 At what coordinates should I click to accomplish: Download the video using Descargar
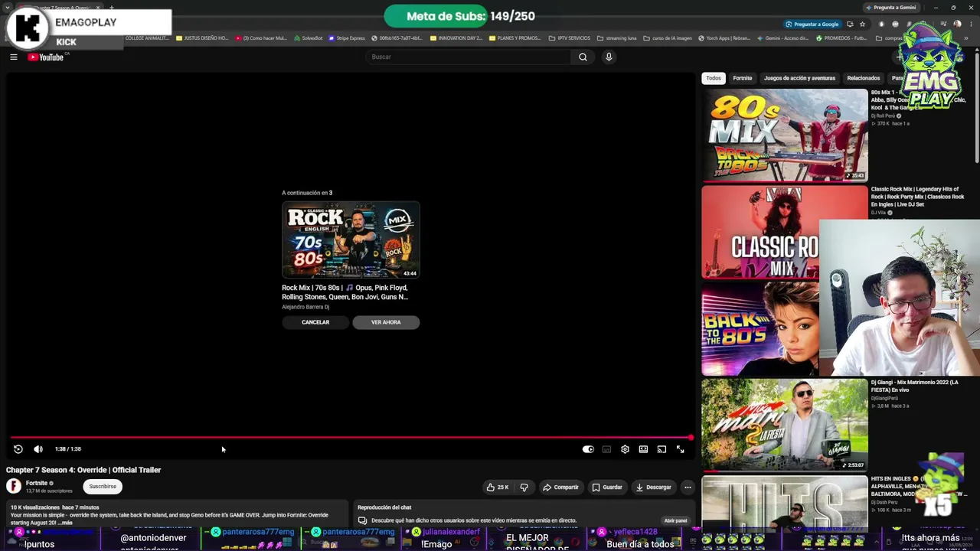(x=653, y=487)
